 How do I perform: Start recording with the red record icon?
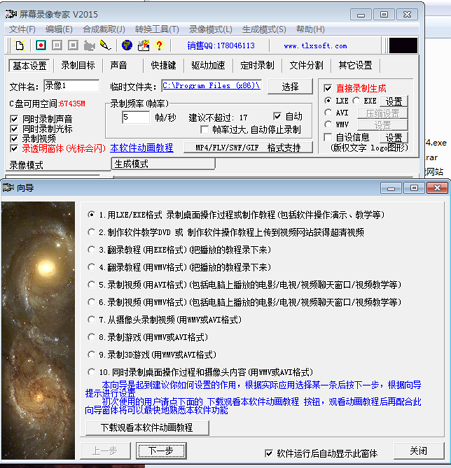41,45
